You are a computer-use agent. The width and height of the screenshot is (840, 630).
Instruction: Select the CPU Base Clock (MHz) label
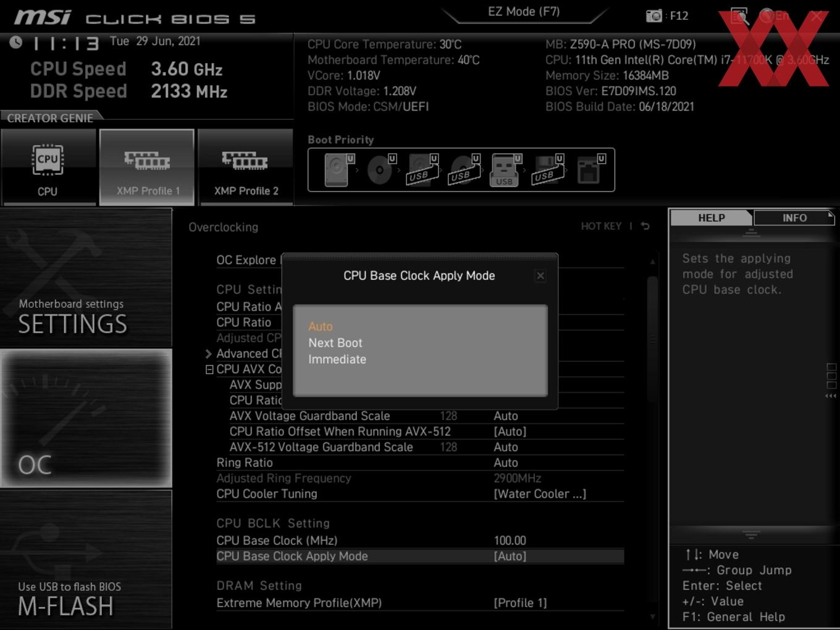tap(277, 541)
